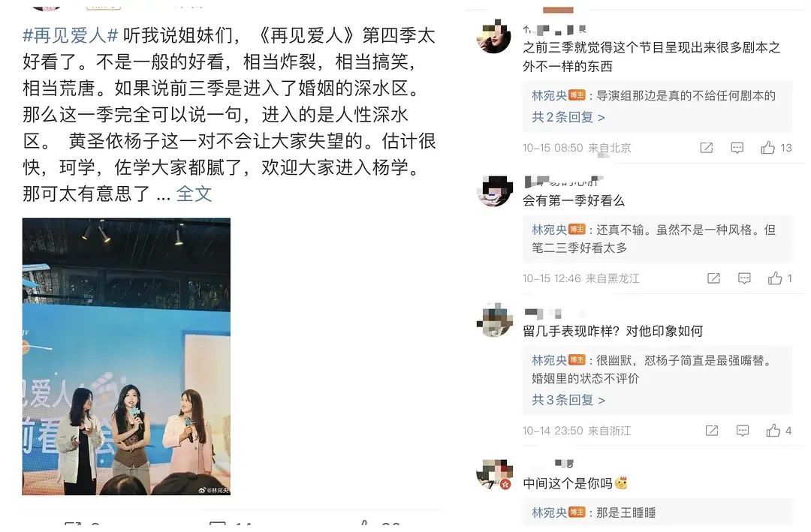Expand post with 全文 link

[194, 194]
